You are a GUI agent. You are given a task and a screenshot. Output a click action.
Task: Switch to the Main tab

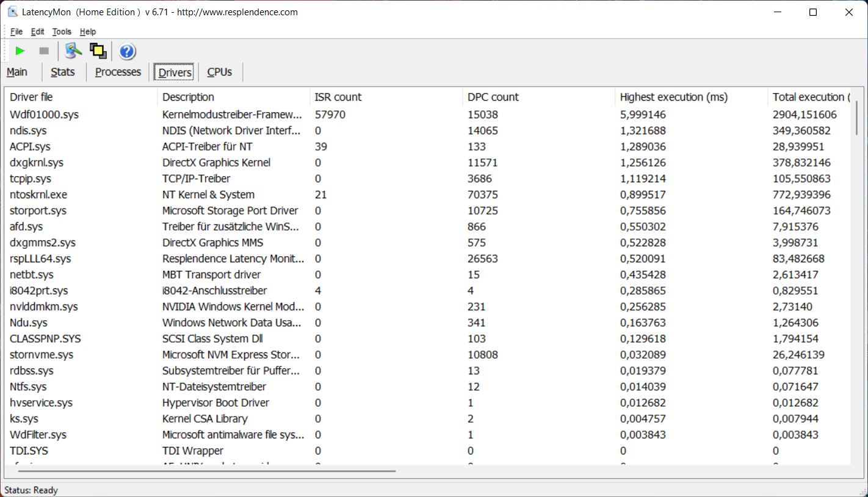point(17,72)
